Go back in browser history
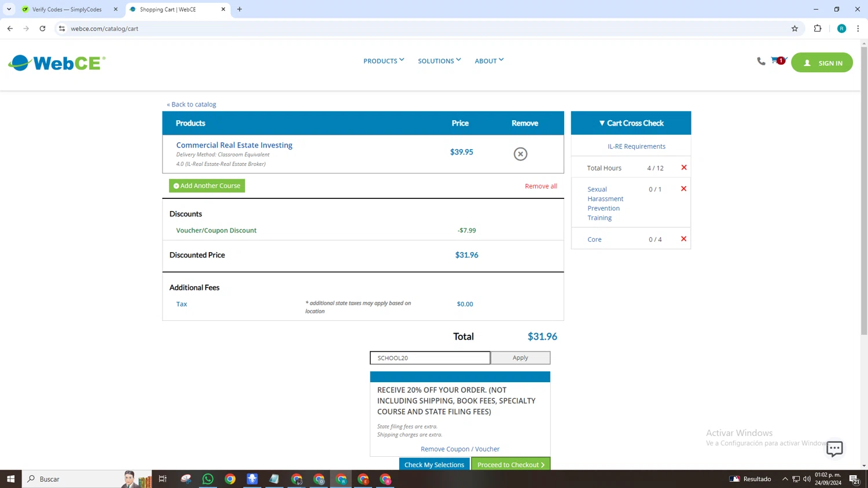 point(10,28)
